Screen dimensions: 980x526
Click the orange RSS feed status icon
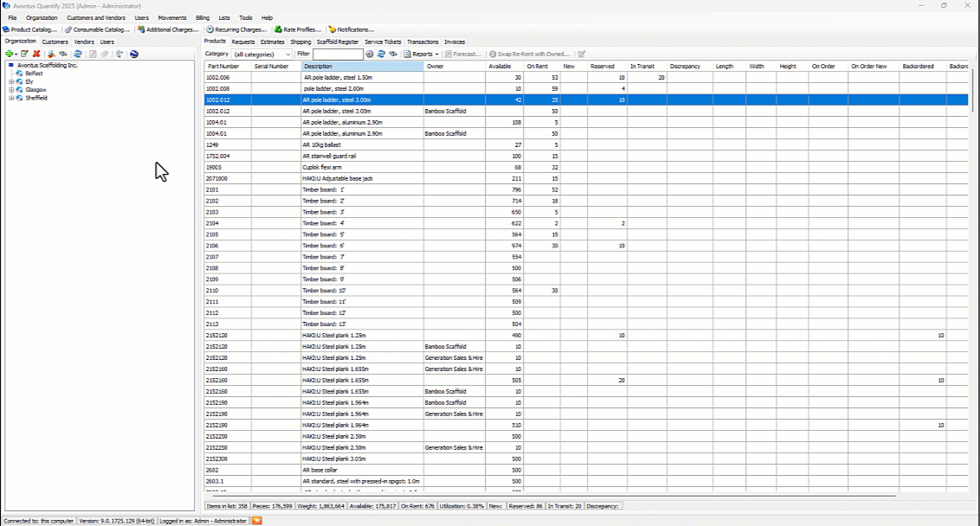257,521
